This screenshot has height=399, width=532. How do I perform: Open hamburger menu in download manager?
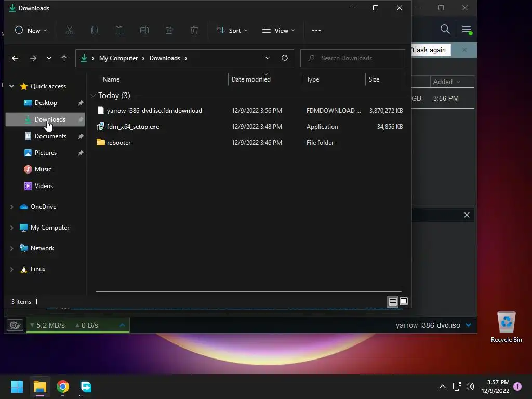click(467, 30)
